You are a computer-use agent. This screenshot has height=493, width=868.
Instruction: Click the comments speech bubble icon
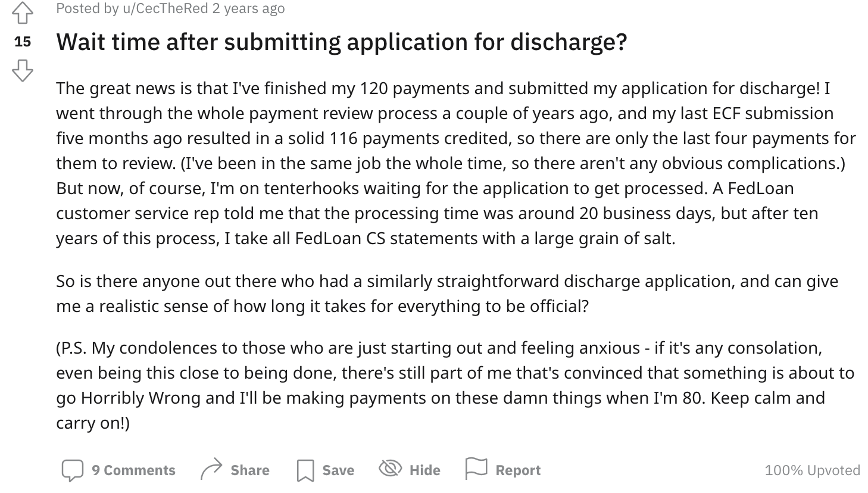pos(73,470)
